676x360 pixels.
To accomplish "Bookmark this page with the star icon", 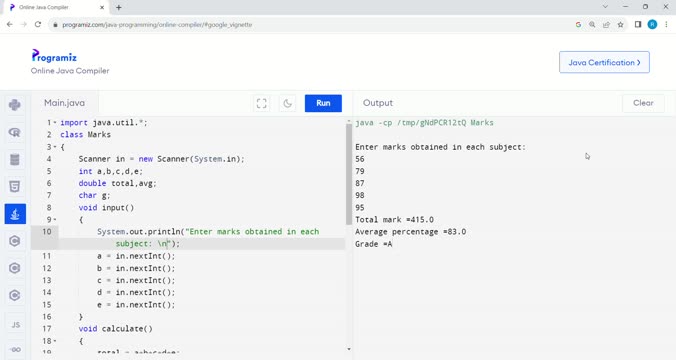I will [x=620, y=25].
